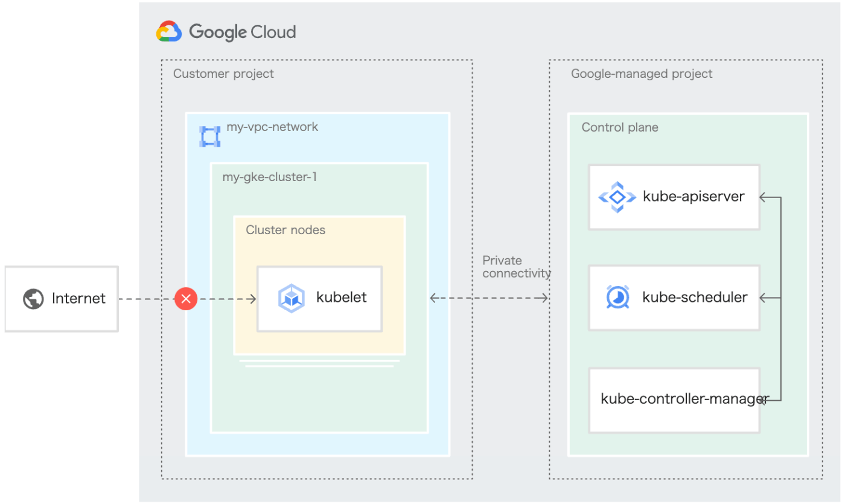Image resolution: width=845 pixels, height=504 pixels.
Task: Click the Google Cloud logo icon
Action: point(169,31)
